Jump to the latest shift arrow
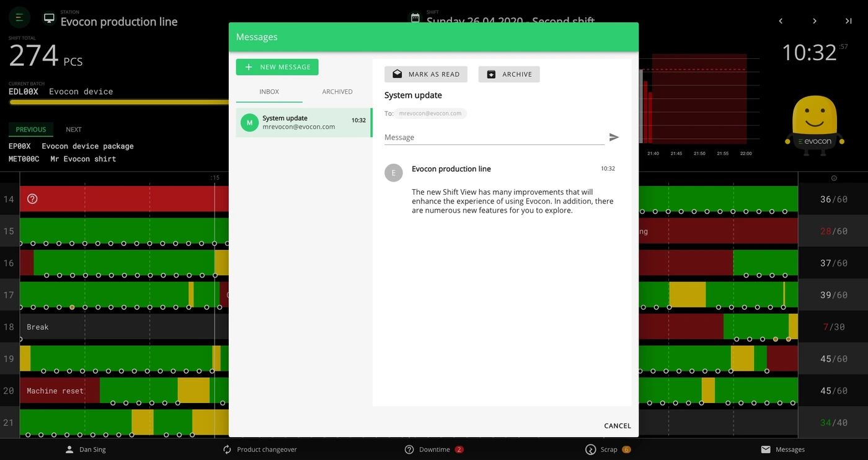The image size is (868, 460). (x=848, y=21)
